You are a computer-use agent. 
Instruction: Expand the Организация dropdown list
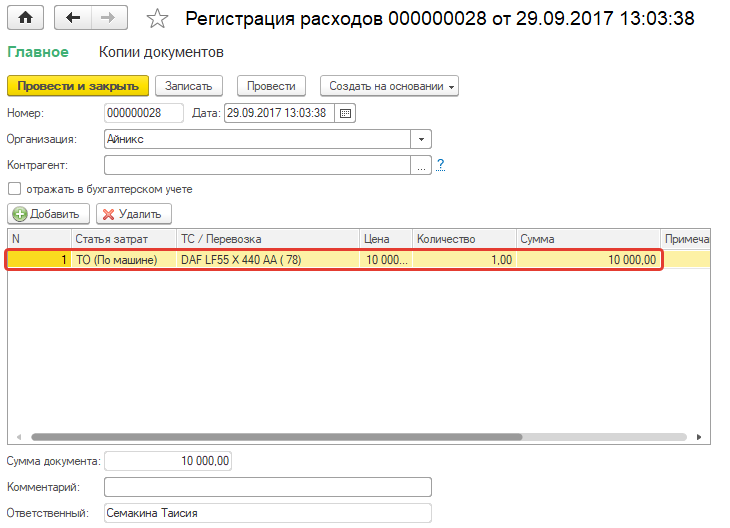421,139
